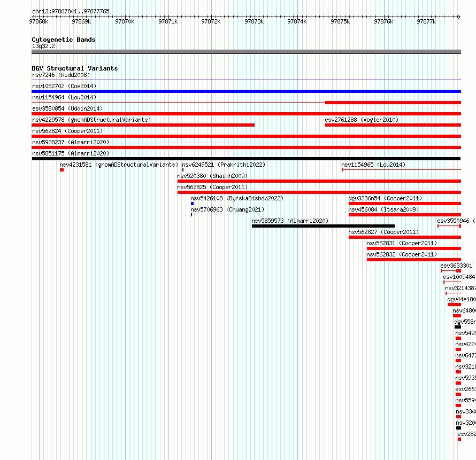Click the nsv520380 (Shaikh2009) label
Viewport: 476px width, 460px height.
pyautogui.click(x=212, y=176)
